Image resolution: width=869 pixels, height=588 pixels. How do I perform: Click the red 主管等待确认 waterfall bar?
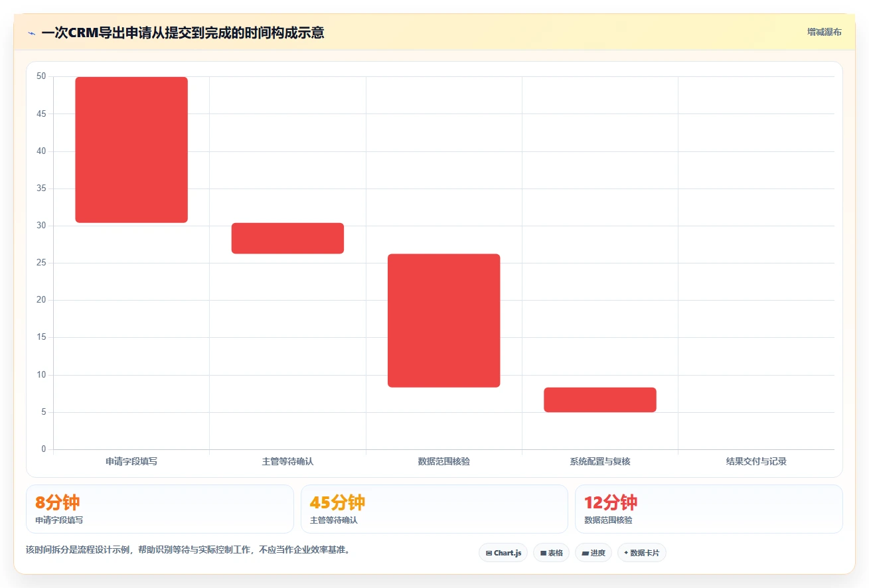(x=287, y=238)
